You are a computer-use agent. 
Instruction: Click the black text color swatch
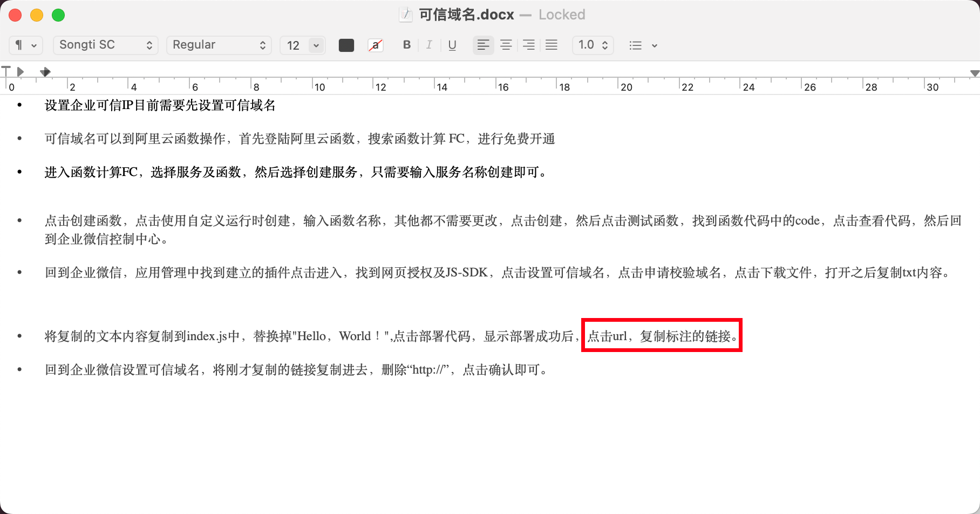346,45
